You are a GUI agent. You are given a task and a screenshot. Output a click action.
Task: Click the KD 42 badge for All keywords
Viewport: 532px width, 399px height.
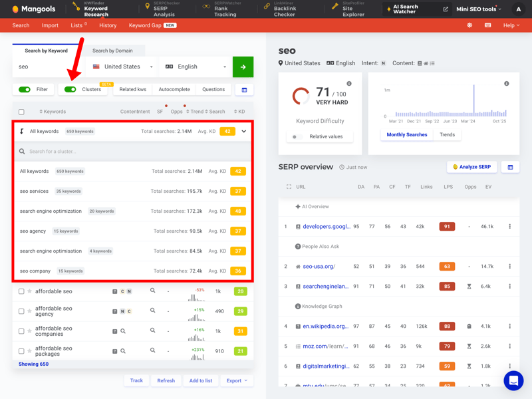click(227, 132)
